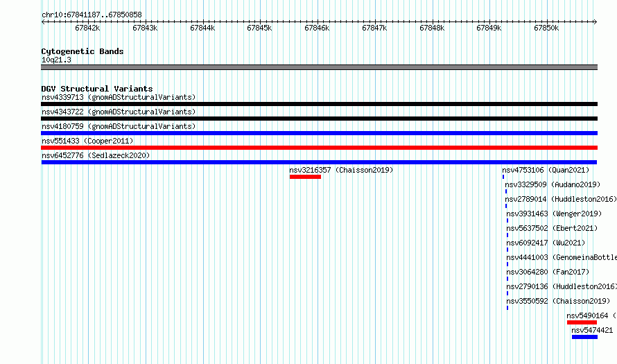Open nsv3329509 (Audano2019) variant
Viewport: 617px width, 364px height.
click(553, 184)
